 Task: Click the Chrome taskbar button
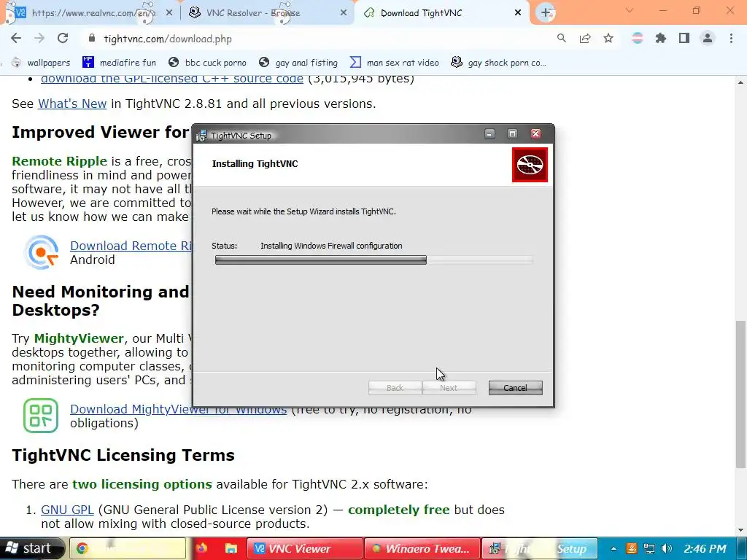[128, 548]
